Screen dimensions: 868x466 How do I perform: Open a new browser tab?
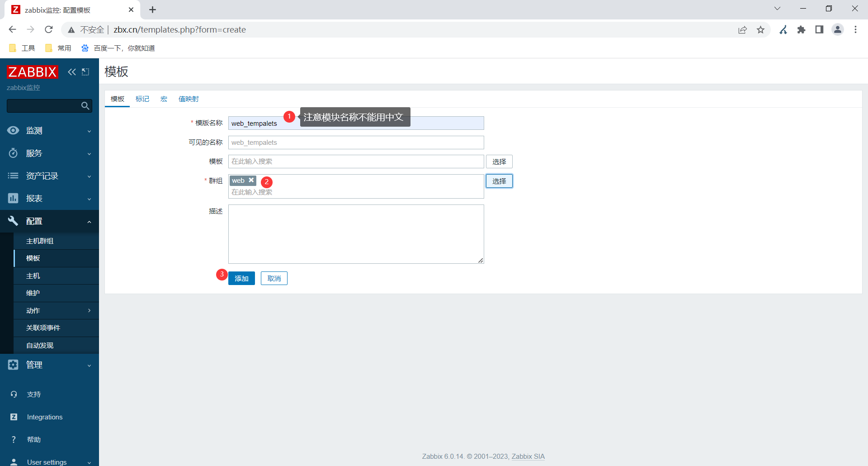153,10
